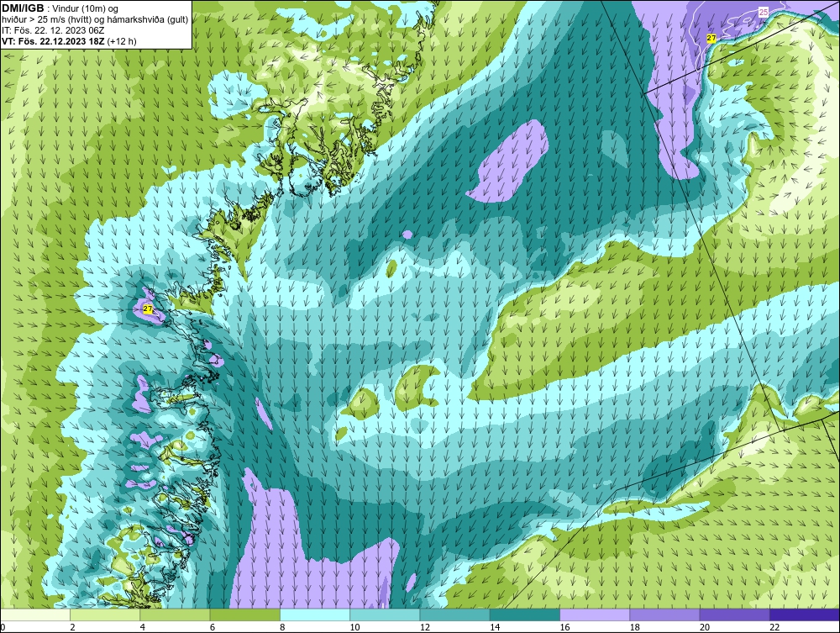Click the legend scale value '6'
Viewport: 840px width, 633px height.
tap(213, 628)
